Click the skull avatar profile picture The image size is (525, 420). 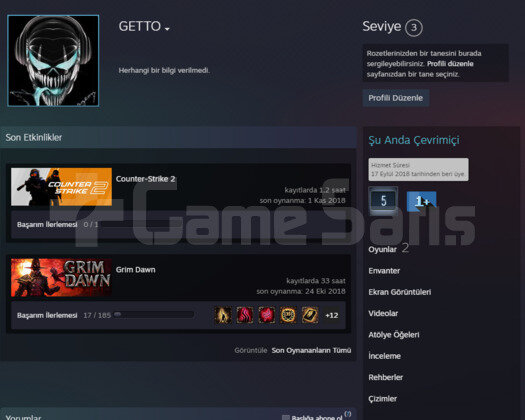(53, 61)
